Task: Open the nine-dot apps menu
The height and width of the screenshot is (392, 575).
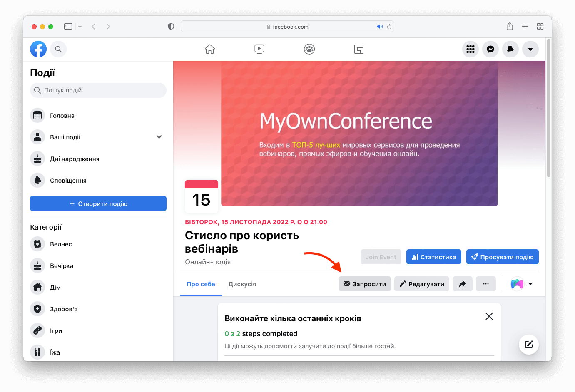Action: click(470, 49)
